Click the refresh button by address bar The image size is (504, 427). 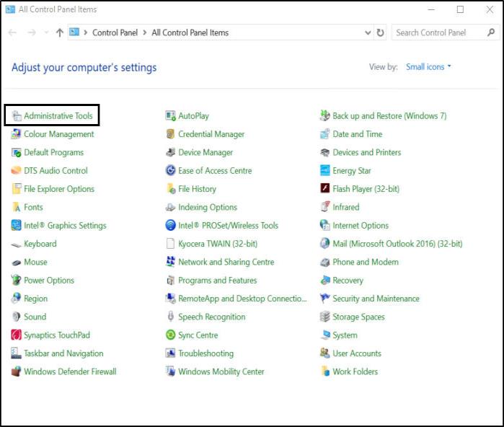coord(381,33)
